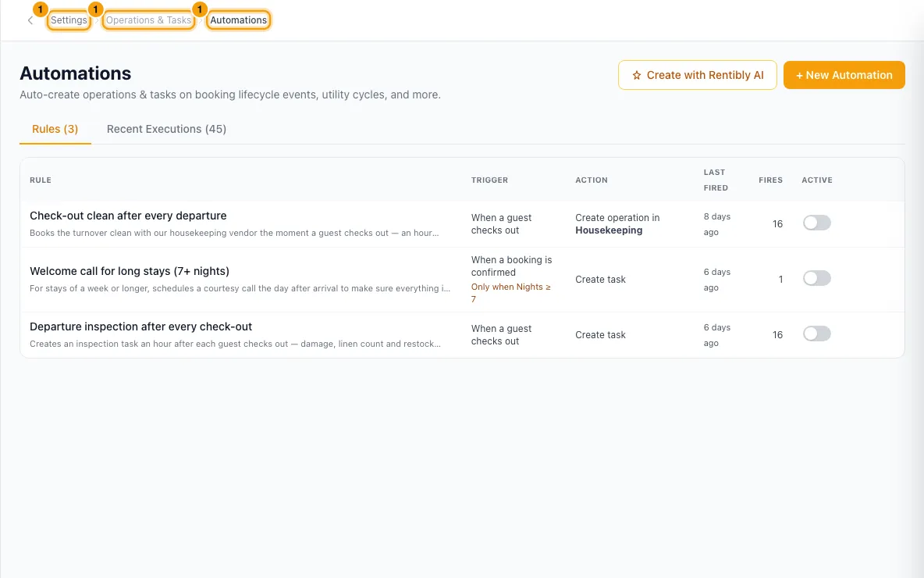
Task: Click the RULE column header
Action: tap(41, 180)
